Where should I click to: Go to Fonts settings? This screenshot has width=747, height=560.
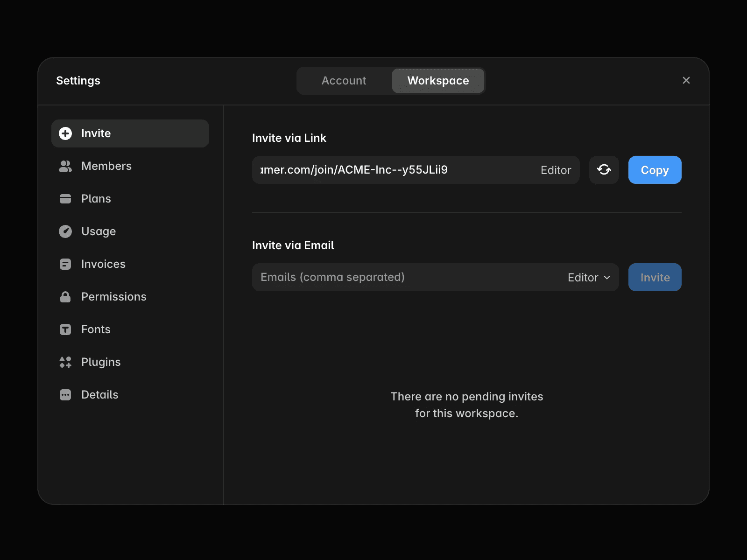130,329
